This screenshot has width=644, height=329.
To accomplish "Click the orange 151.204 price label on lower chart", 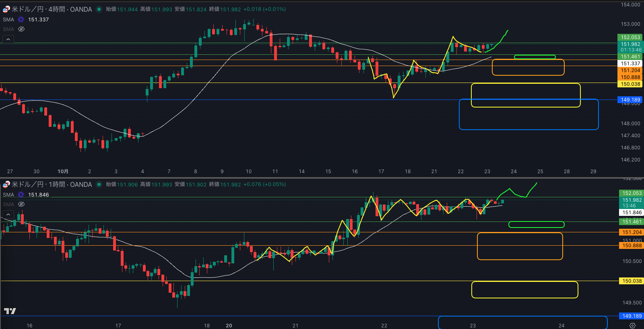I will click(632, 232).
